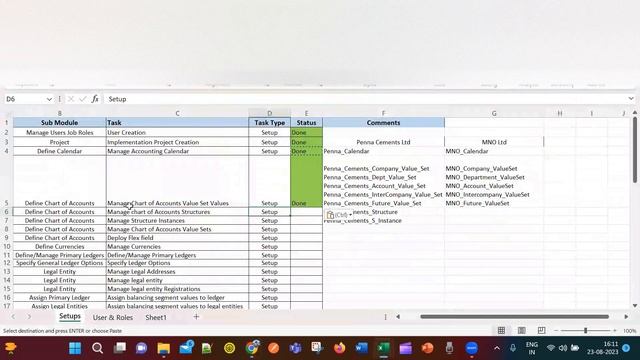Select Normal view in status bar
Viewport: 640px width, 360px height.
[x=501, y=331]
